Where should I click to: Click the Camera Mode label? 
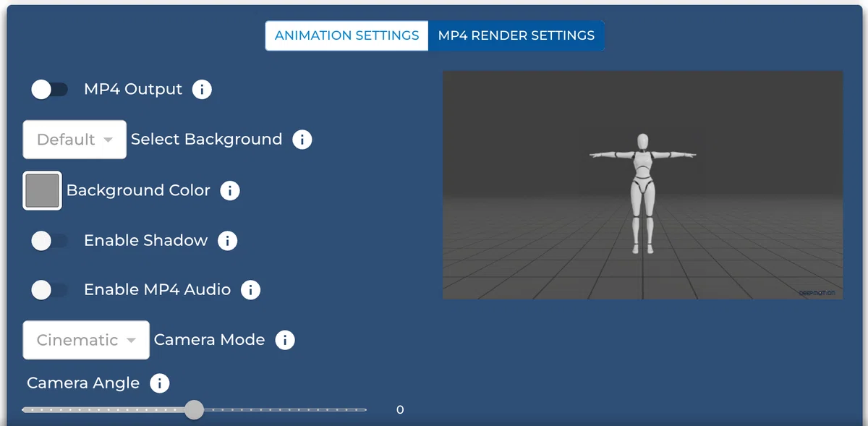pyautogui.click(x=210, y=340)
